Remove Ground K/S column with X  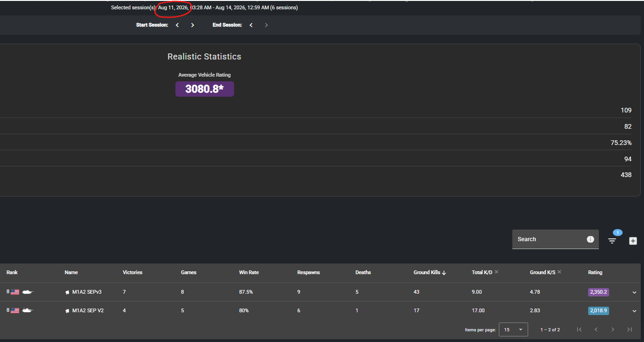coord(559,272)
